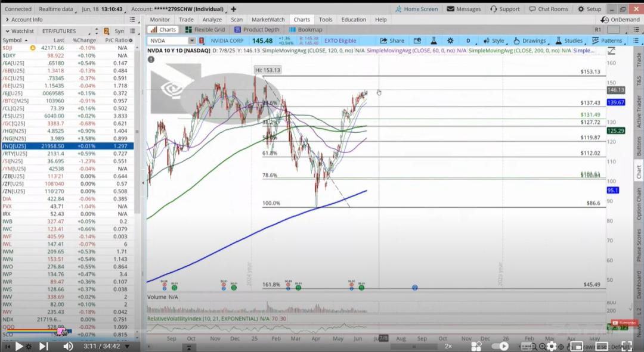Screen dimensions: 644x352
Task: Enter fullscreen video mode
Action: (x=626, y=346)
